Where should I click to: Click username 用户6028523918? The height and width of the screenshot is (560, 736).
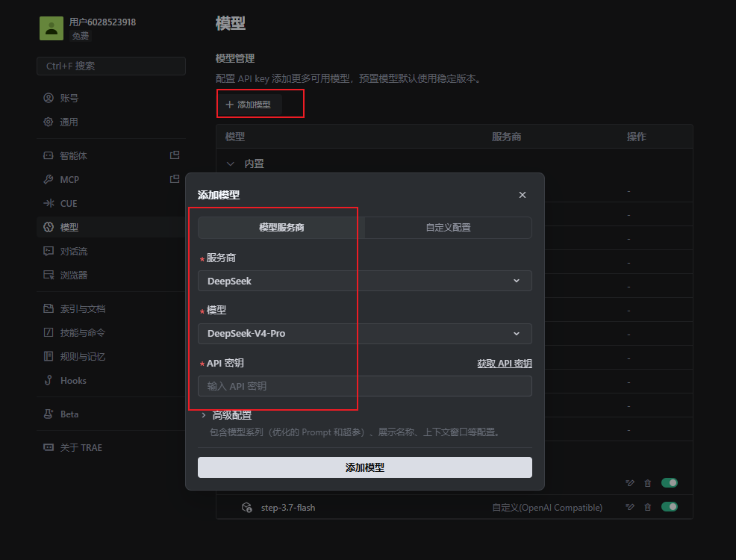tap(102, 22)
